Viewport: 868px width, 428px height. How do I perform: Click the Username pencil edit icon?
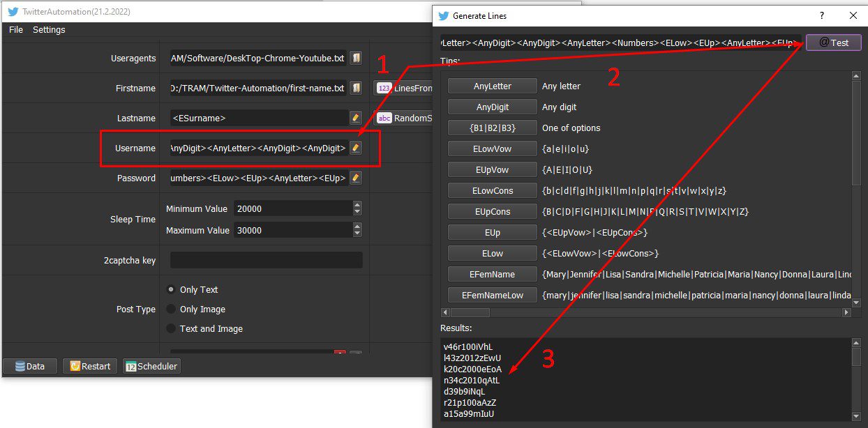(356, 148)
